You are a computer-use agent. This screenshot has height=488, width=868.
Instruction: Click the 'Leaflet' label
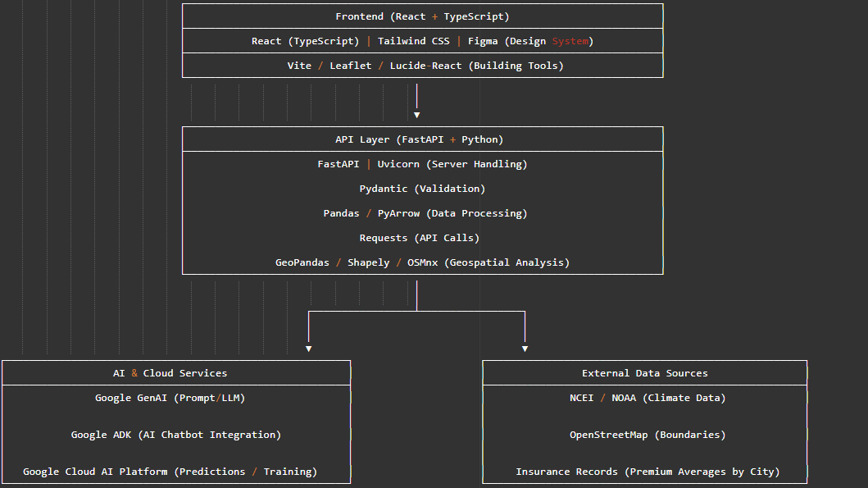coord(351,66)
